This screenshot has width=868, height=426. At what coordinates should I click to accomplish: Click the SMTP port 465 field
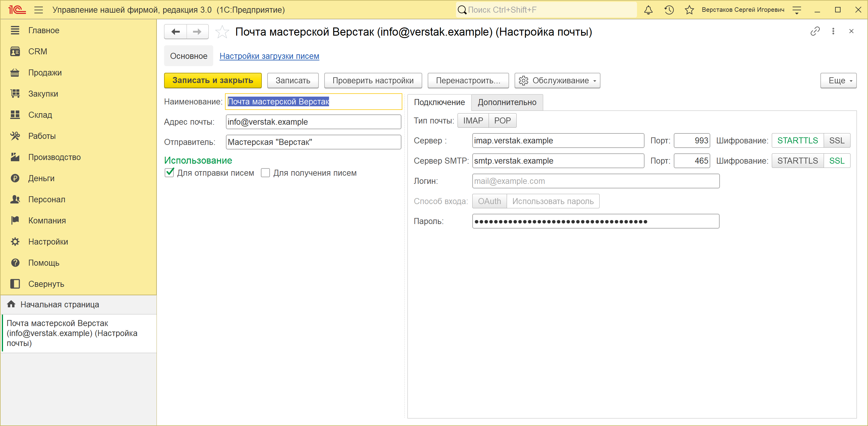pyautogui.click(x=692, y=161)
